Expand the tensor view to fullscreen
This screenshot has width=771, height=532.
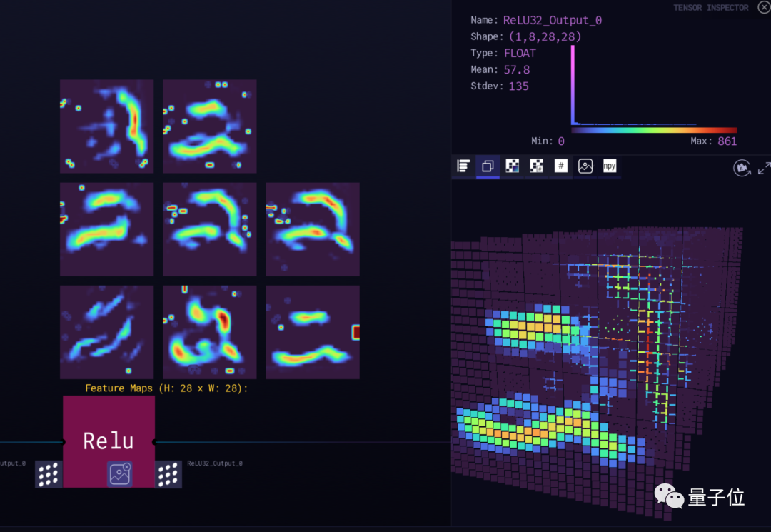coord(764,168)
